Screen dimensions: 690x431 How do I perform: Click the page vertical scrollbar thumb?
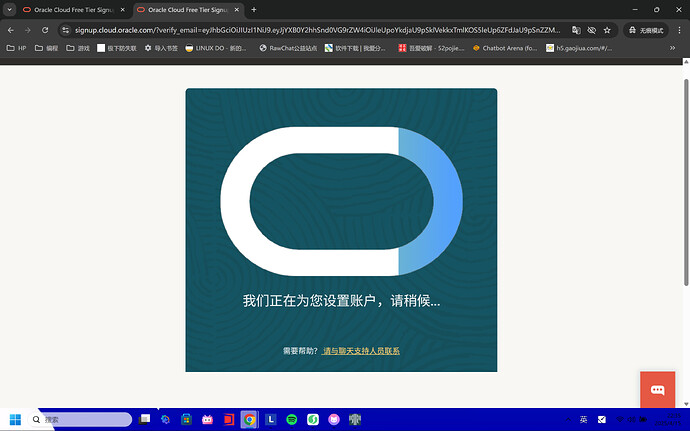686,182
